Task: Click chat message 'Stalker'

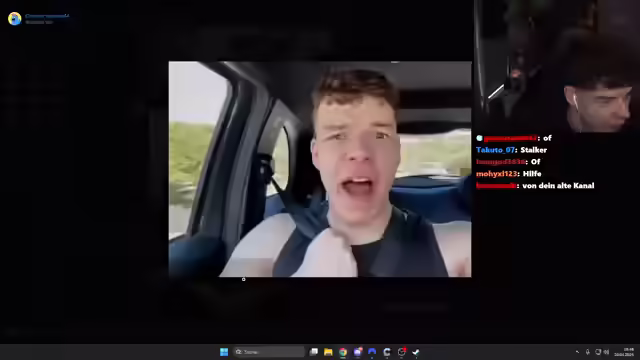Action: click(533, 150)
